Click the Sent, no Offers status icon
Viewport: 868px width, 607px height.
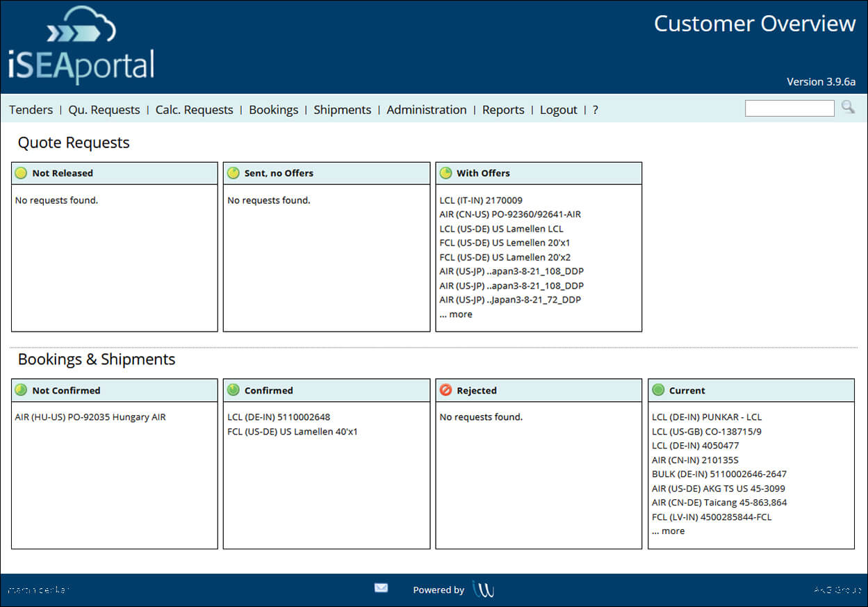234,173
